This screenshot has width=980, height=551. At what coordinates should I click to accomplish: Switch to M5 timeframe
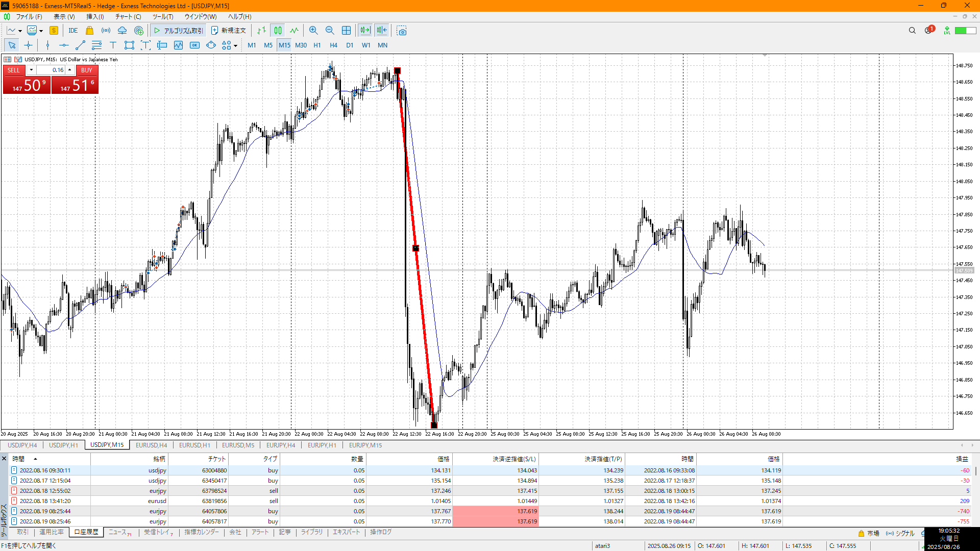tap(268, 45)
